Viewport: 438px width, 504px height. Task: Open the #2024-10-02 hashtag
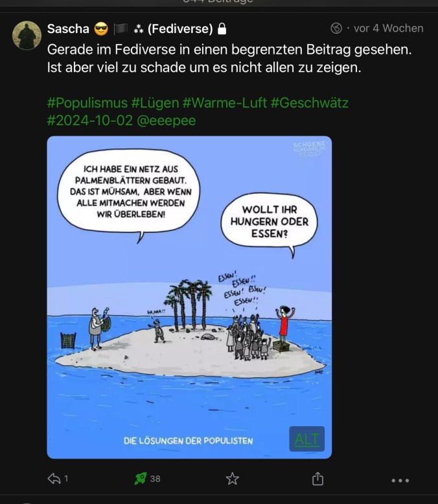coord(90,121)
